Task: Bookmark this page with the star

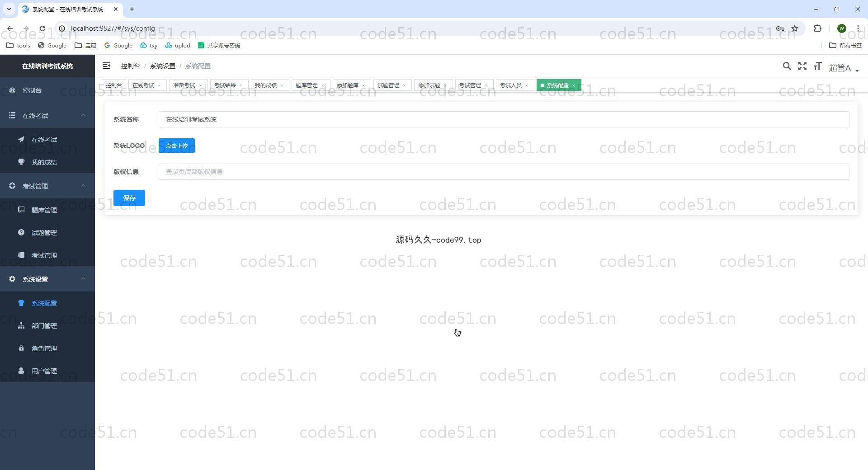Action: 795,28
